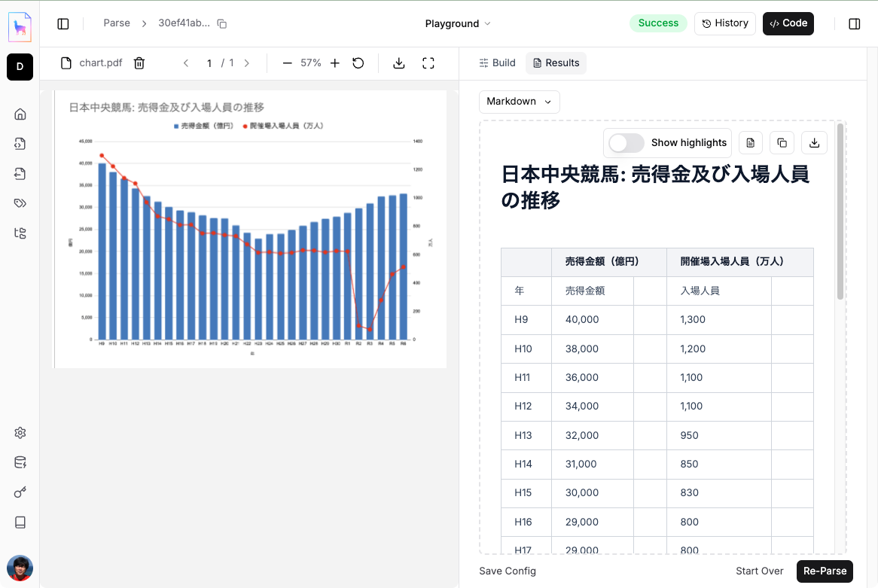Click the H10 row cell
878x588 pixels.
(x=526, y=349)
